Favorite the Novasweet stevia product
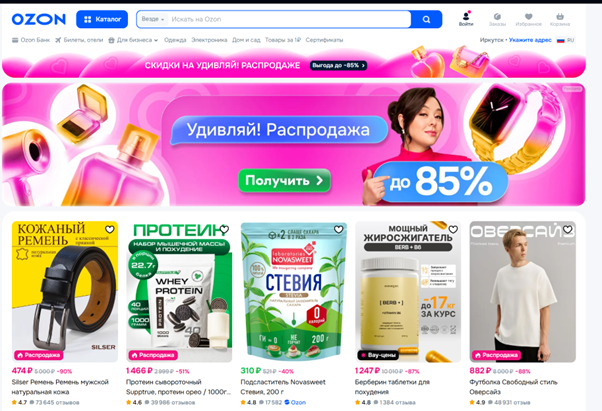Viewport: 602px width, 411px height. [x=339, y=229]
